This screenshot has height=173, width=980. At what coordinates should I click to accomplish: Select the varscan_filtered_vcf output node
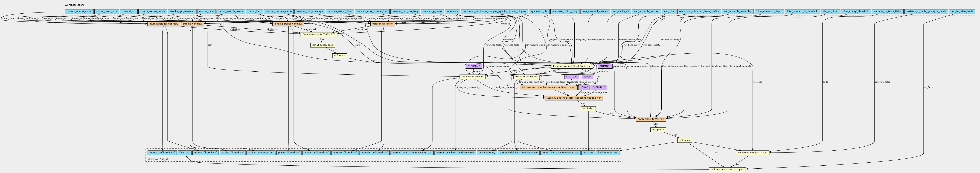click(x=345, y=153)
